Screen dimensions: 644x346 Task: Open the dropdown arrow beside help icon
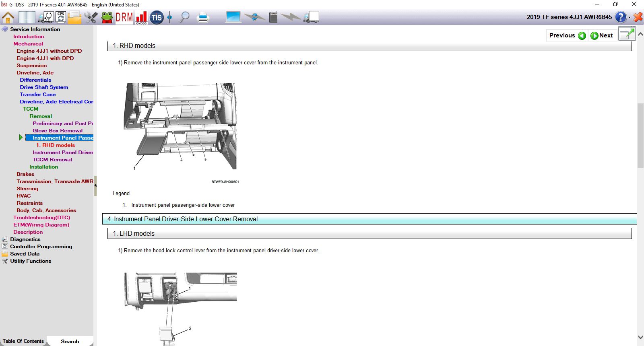tap(630, 17)
